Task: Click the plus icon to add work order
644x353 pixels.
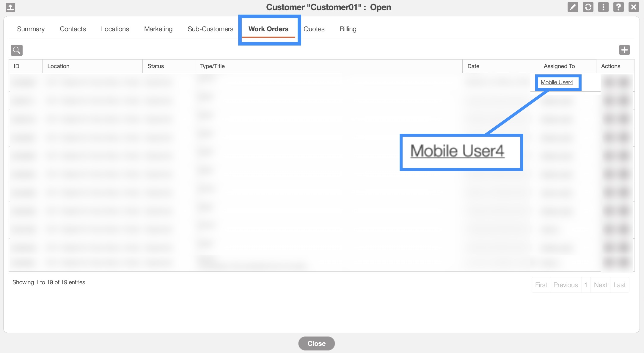Action: [x=624, y=50]
